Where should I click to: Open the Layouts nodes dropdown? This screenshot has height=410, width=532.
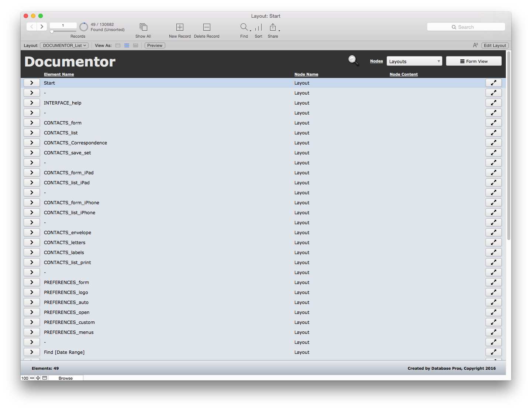(x=414, y=61)
